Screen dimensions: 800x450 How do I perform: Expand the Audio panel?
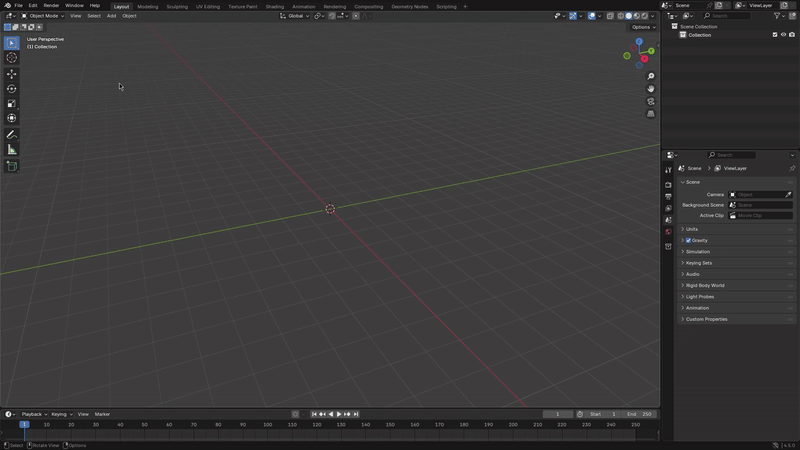coord(736,274)
